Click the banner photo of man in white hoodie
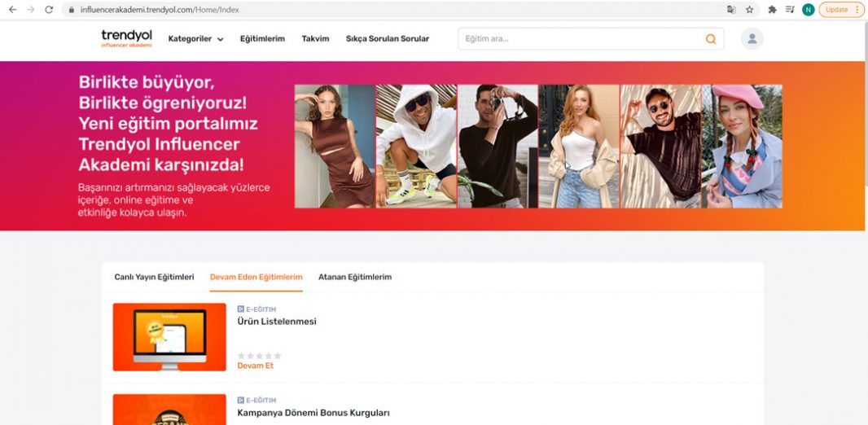The height and width of the screenshot is (425, 868). point(416,146)
